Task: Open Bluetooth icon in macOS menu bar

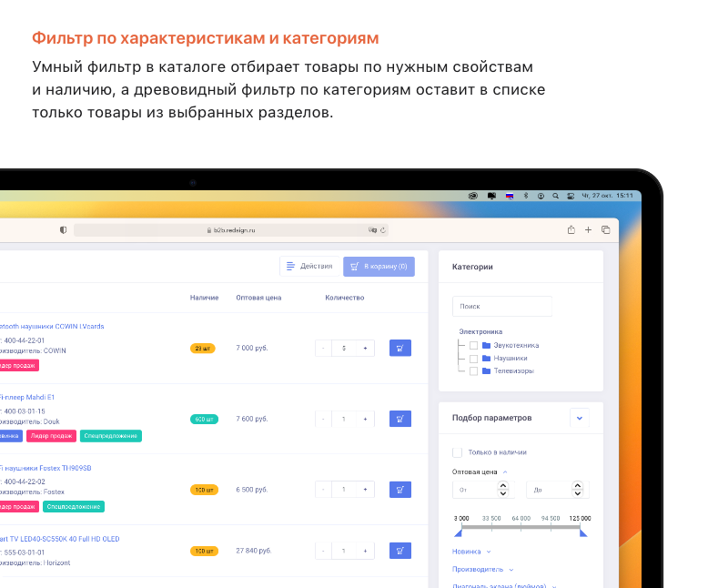Action: tap(526, 196)
